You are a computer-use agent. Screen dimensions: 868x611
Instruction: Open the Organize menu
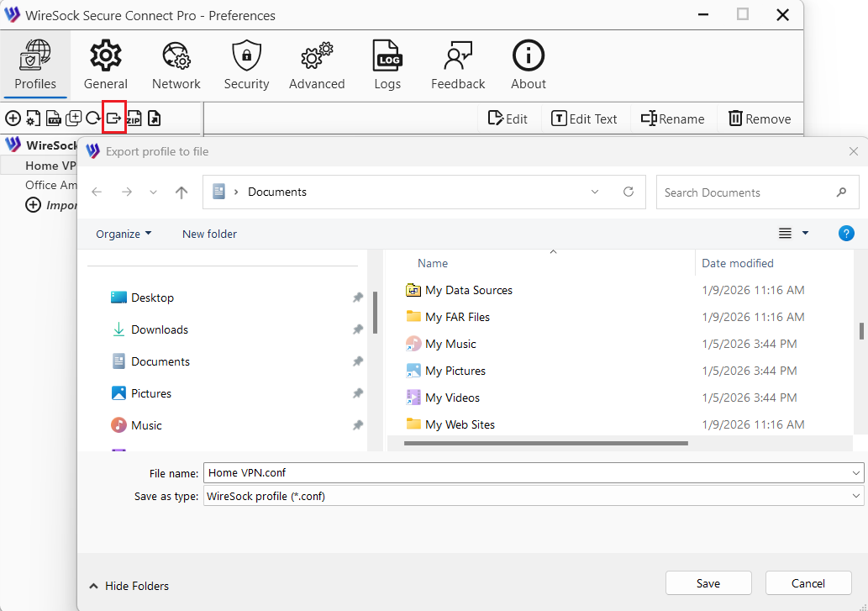[x=123, y=234]
